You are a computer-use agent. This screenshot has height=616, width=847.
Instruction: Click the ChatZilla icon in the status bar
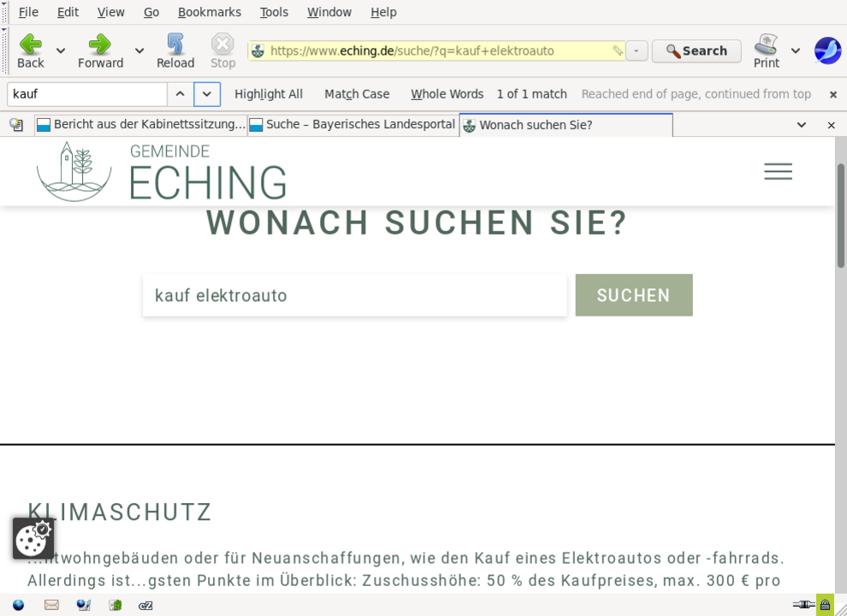coord(146,605)
